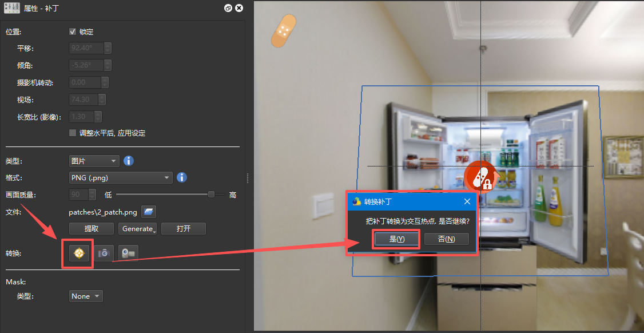Open the Generate dropdown button
The height and width of the screenshot is (333, 644).
(x=138, y=229)
